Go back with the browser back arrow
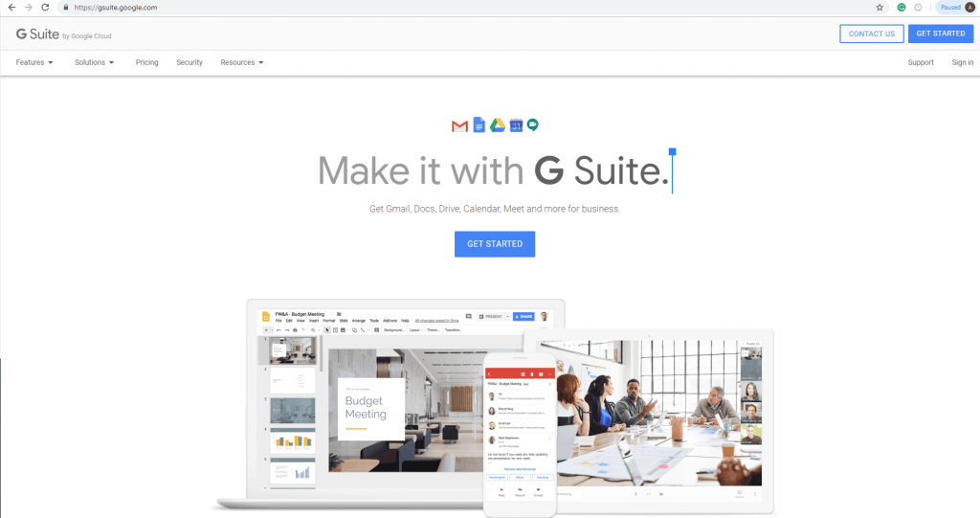Screen dimensions: 980x518 (x=11, y=8)
